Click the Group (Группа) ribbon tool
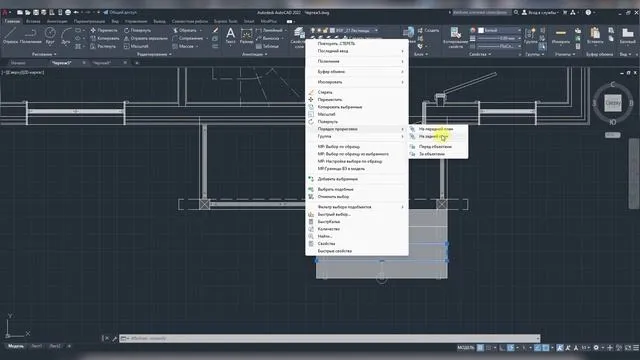The width and height of the screenshot is (640, 360). 531,36
